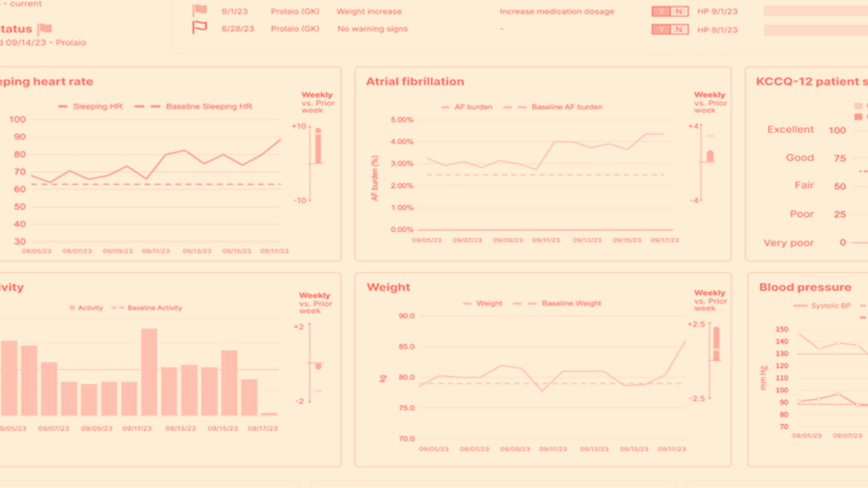Click the notes field on the 9/1/23 row
This screenshot has width=868, height=488.
click(815, 11)
